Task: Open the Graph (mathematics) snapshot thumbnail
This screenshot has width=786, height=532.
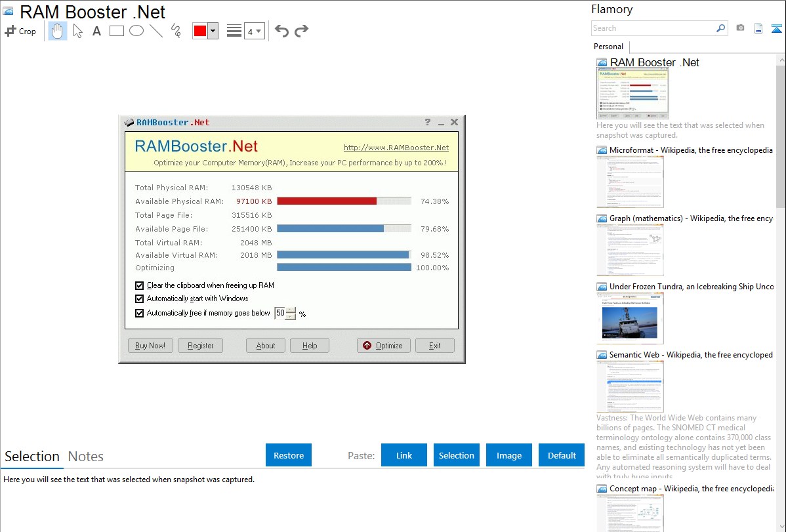Action: tap(630, 250)
